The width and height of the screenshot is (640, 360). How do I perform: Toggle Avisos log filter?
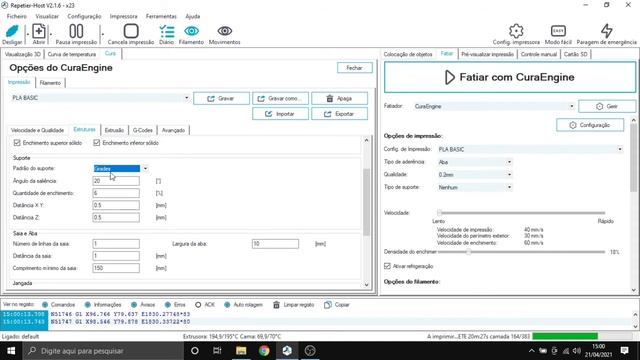134,305
